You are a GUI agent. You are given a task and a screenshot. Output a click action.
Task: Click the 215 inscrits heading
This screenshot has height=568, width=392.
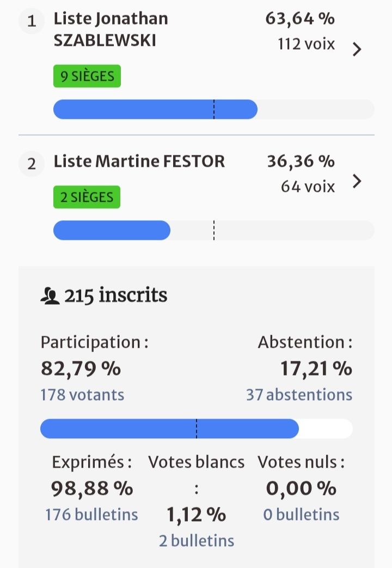115,296
